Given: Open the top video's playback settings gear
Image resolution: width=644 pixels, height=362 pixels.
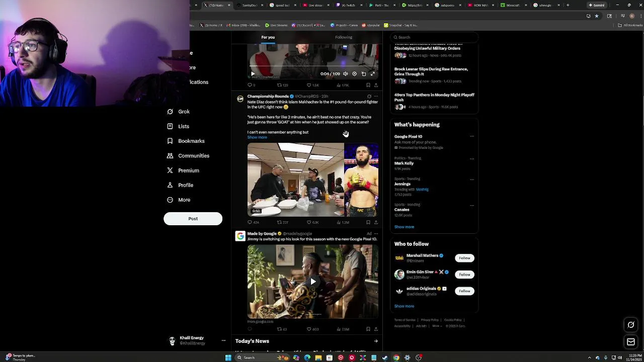Looking at the screenshot, I should tap(354, 74).
